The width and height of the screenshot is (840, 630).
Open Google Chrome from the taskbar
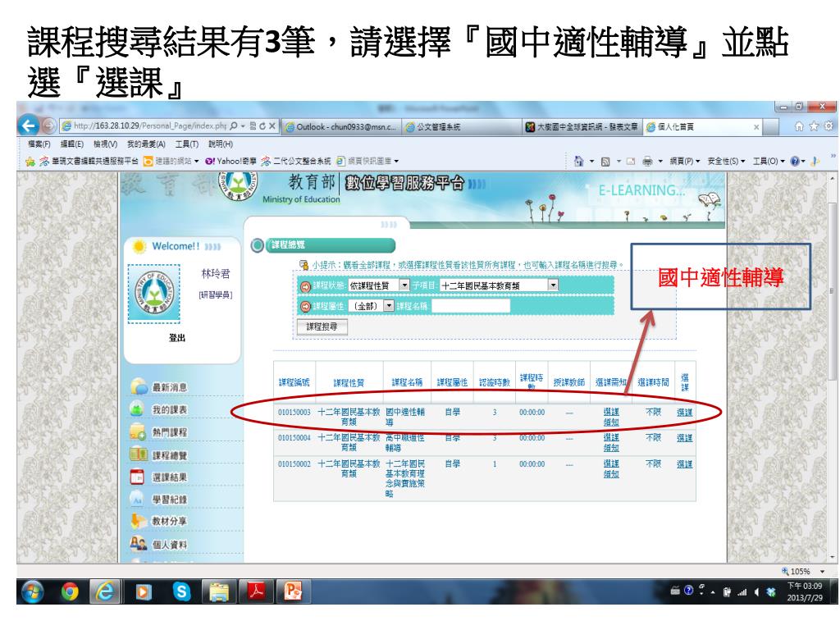tap(69, 592)
